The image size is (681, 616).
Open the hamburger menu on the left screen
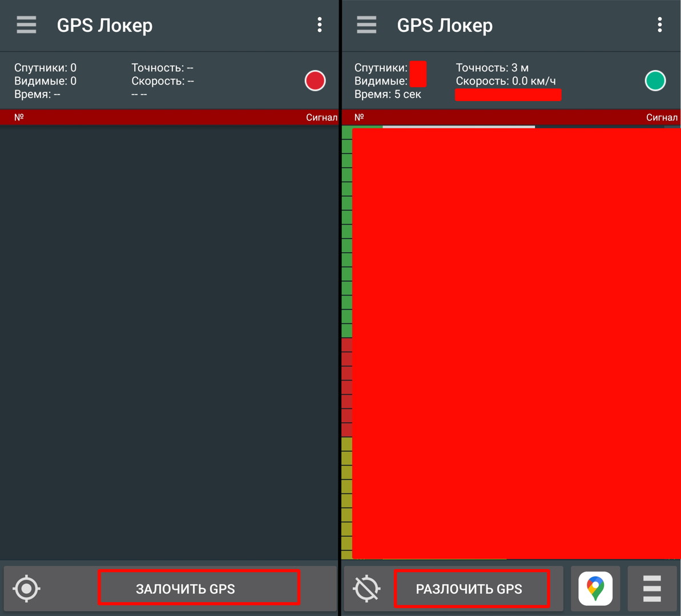tap(26, 25)
